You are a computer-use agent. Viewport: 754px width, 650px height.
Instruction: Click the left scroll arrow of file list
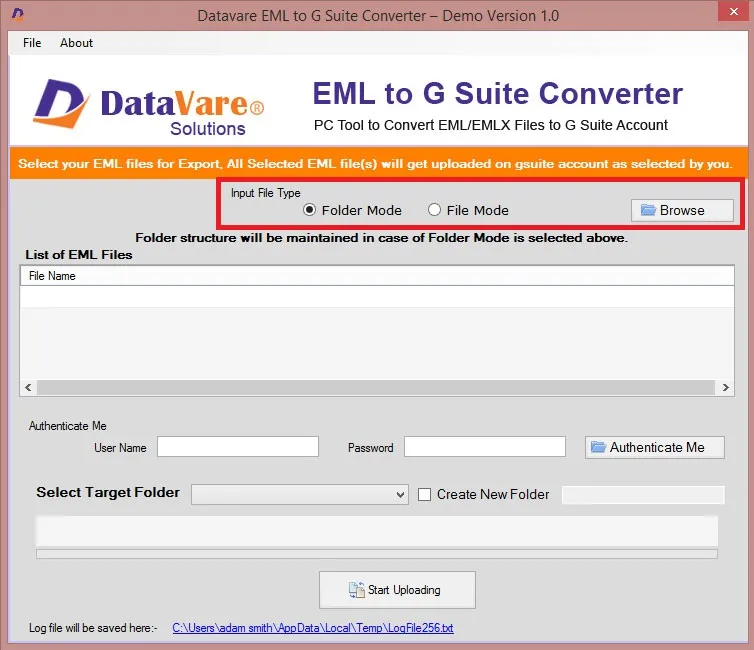(28, 388)
